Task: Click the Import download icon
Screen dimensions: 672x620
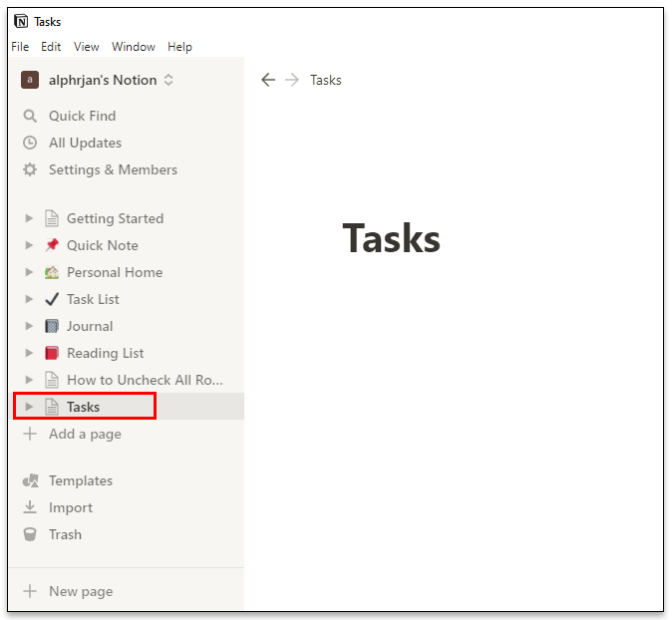Action: coord(30,507)
